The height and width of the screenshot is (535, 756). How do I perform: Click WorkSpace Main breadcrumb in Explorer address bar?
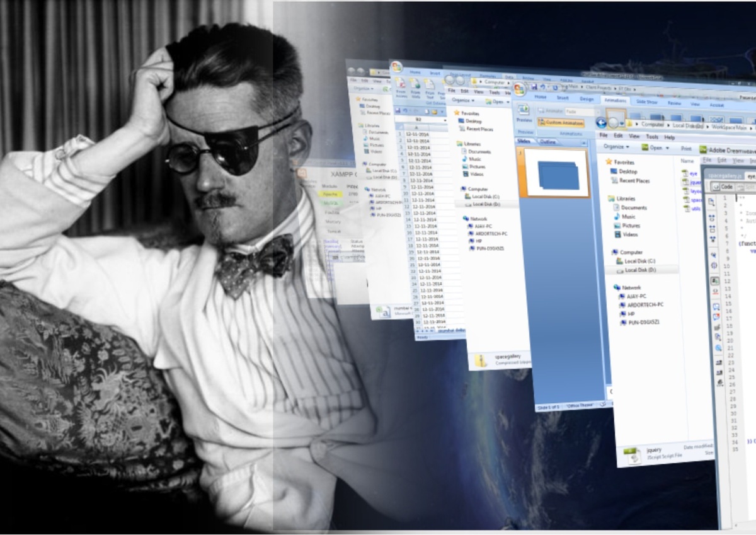(x=730, y=128)
